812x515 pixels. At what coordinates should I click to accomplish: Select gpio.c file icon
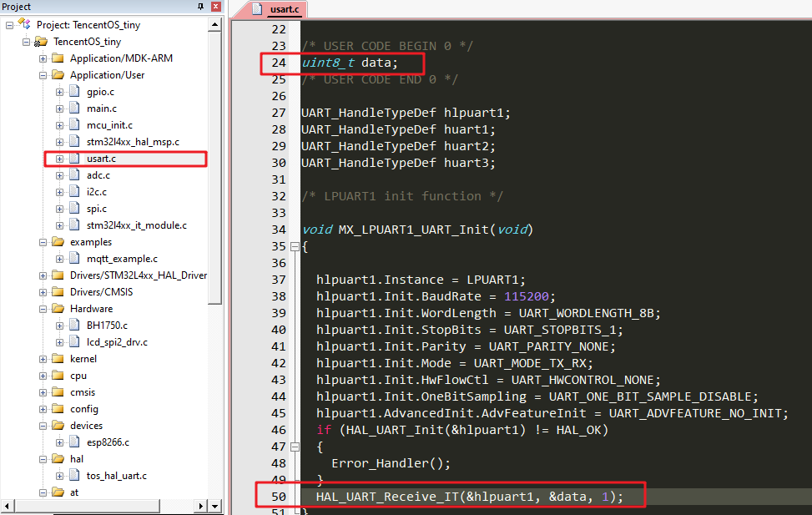(x=74, y=91)
